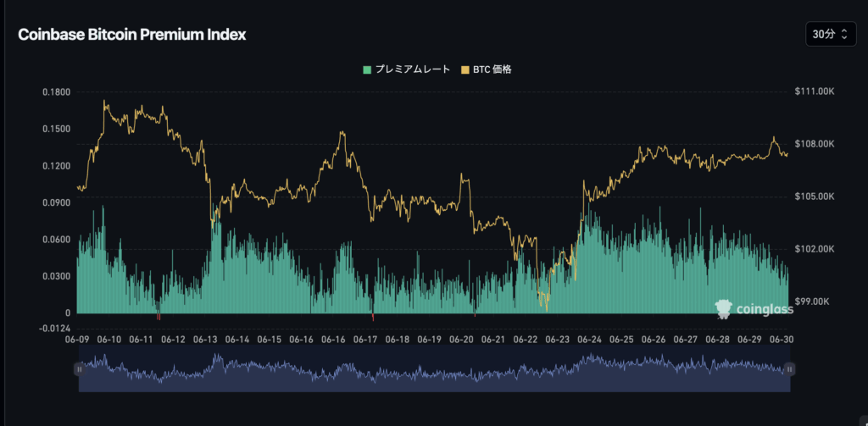Grab the left range slider handle
This screenshot has width=868, height=426.
click(x=79, y=369)
